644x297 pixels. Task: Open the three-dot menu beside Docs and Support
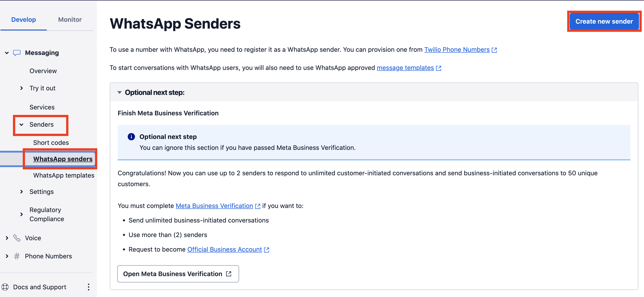click(x=88, y=287)
